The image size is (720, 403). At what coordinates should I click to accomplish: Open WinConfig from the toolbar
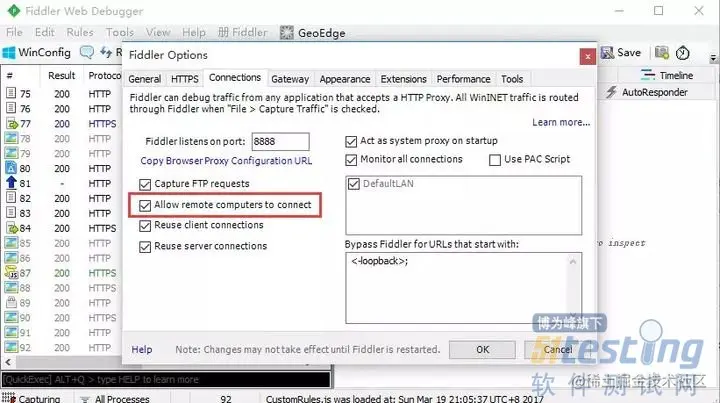(37, 52)
